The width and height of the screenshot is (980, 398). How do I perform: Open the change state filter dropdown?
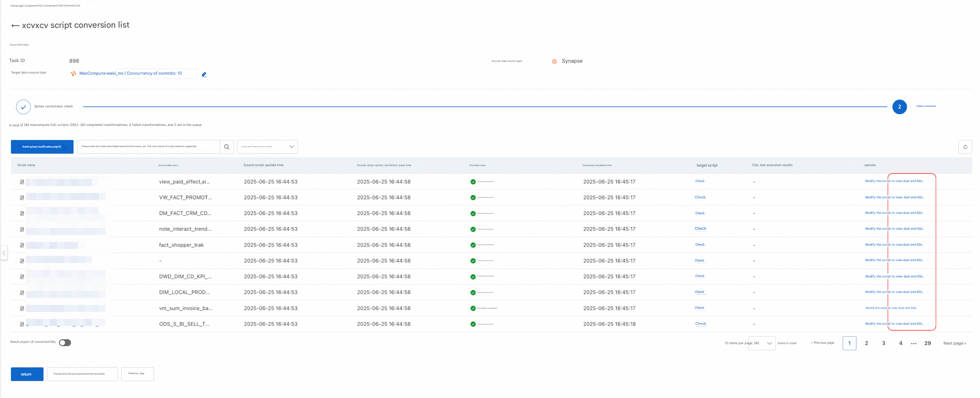(267, 147)
